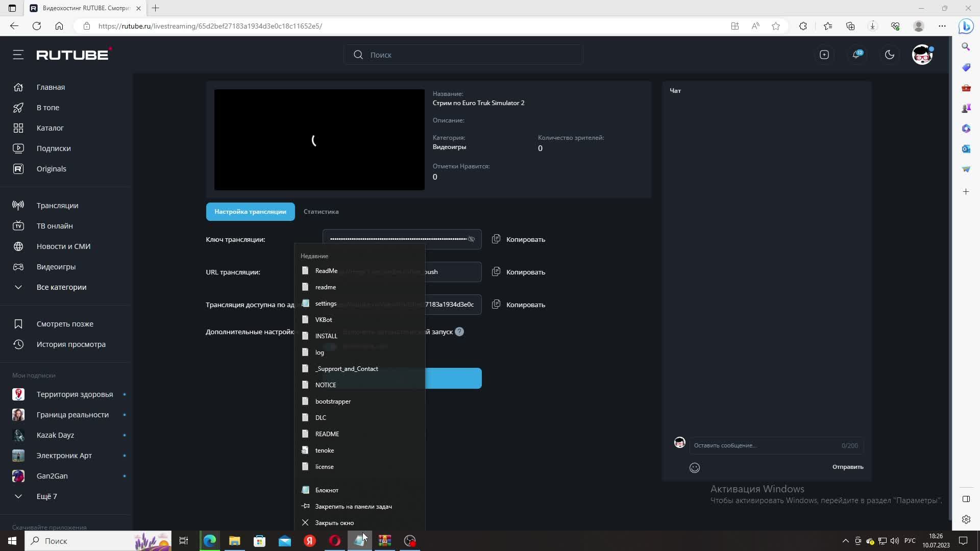Image resolution: width=980 pixels, height=551 pixels.
Task: Expand Ещё 7 subscriptions list
Action: (46, 496)
